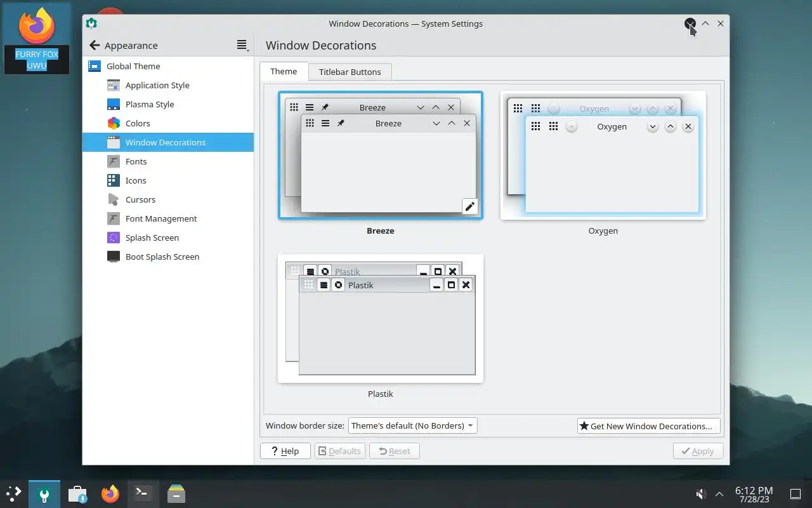The width and height of the screenshot is (812, 508).
Task: Open the Fonts settings icon
Action: tap(114, 161)
